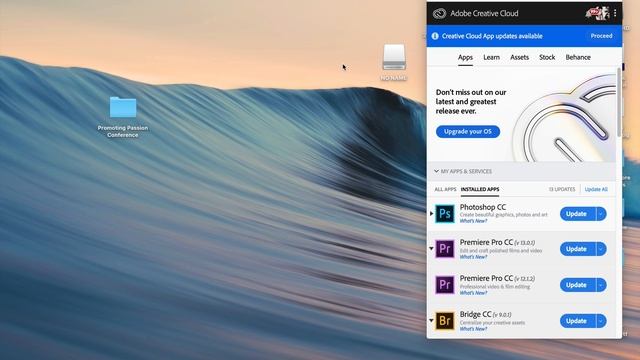Collapse the MY APPS & SERVICES section
640x360 pixels.
coord(436,171)
